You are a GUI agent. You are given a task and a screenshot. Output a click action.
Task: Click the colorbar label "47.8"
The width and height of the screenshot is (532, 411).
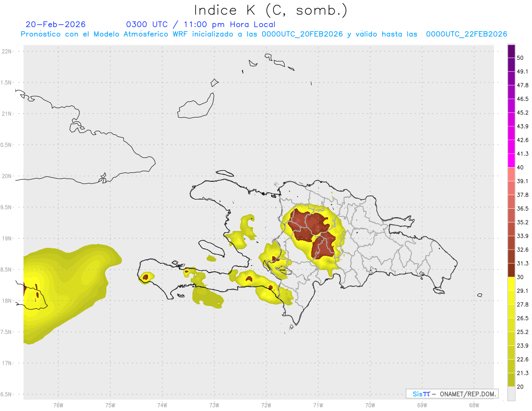tap(523, 85)
